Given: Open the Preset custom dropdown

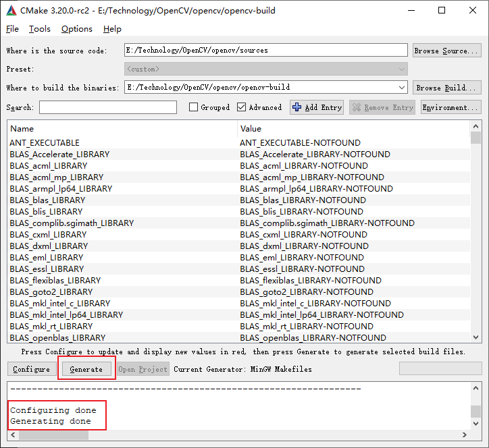Looking at the screenshot, I should coord(266,69).
